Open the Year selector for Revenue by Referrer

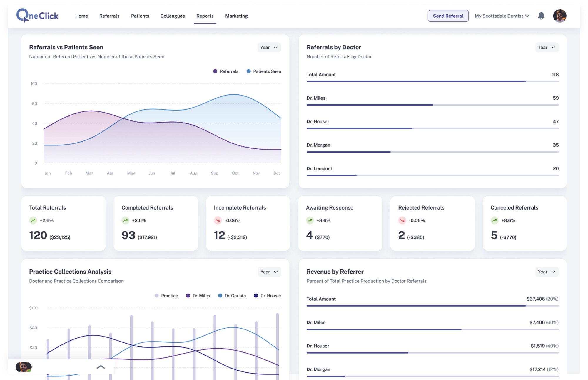click(x=547, y=272)
